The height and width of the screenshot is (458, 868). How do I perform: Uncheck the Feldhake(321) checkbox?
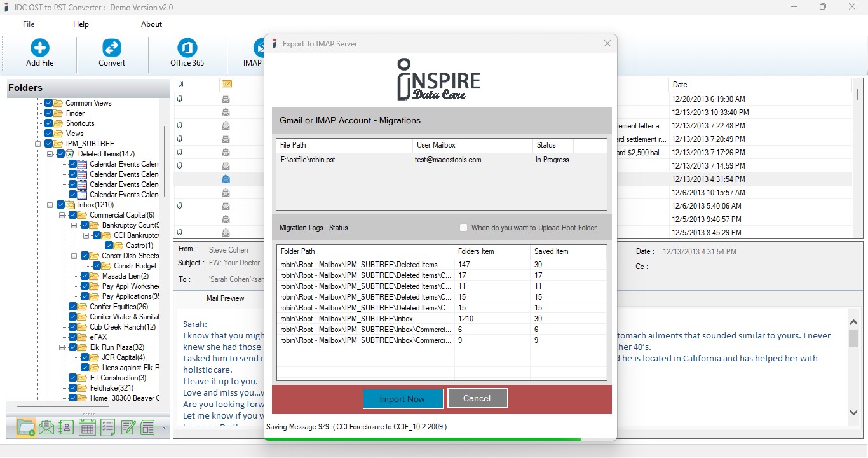(73, 388)
